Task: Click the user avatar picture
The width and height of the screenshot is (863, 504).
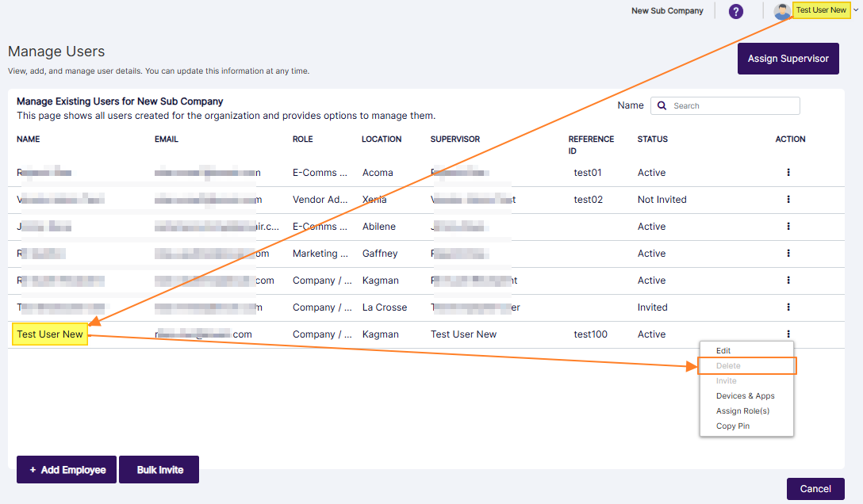Action: click(x=782, y=11)
